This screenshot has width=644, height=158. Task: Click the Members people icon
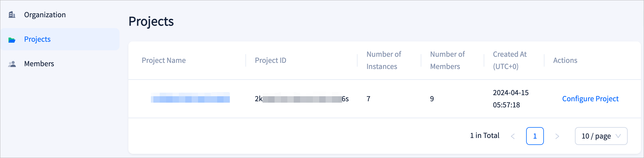coord(12,64)
